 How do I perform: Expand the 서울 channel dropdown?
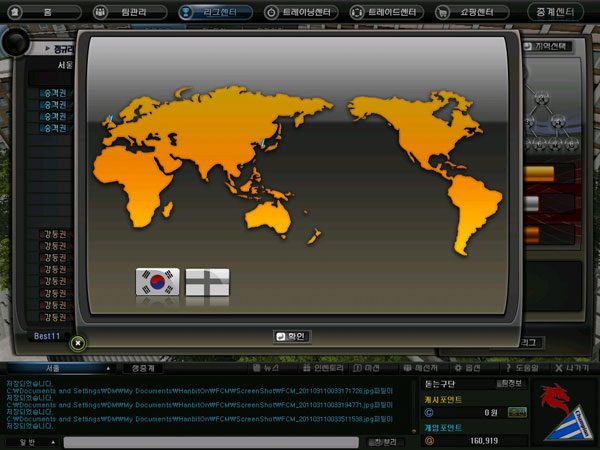pyautogui.click(x=59, y=368)
